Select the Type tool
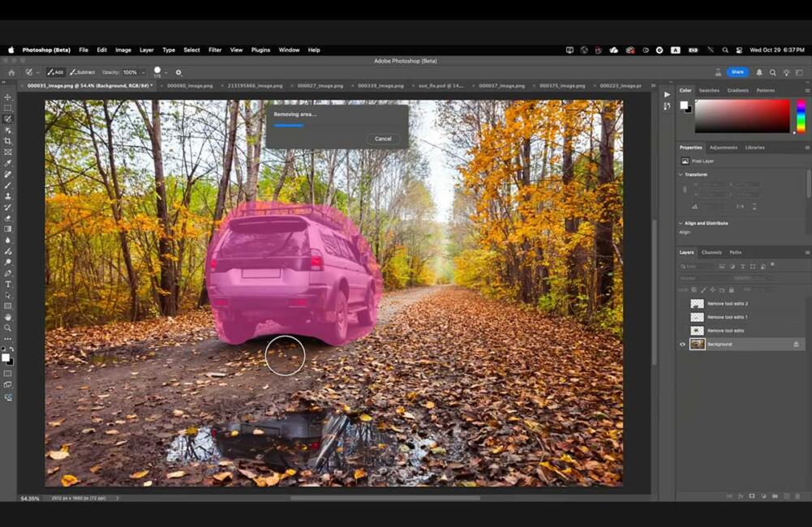812x527 pixels. 8,284
